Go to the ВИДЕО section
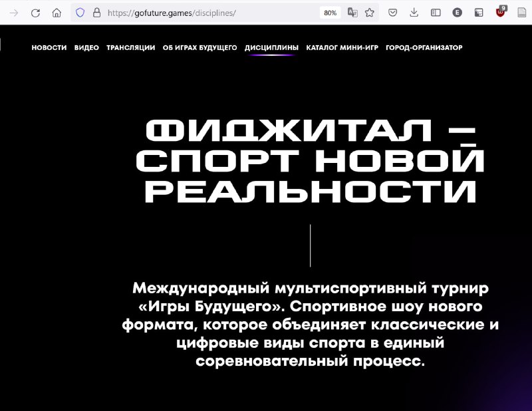The width and height of the screenshot is (532, 411). (86, 47)
